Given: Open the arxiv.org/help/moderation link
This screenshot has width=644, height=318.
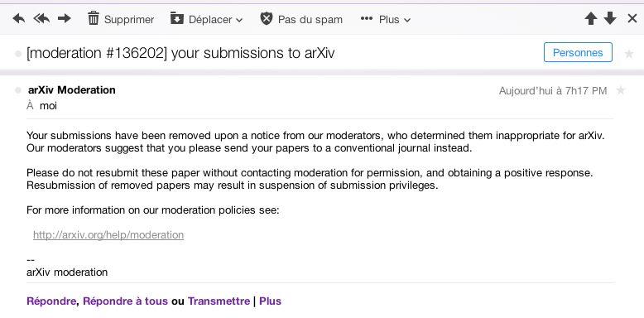Looking at the screenshot, I should [x=108, y=235].
